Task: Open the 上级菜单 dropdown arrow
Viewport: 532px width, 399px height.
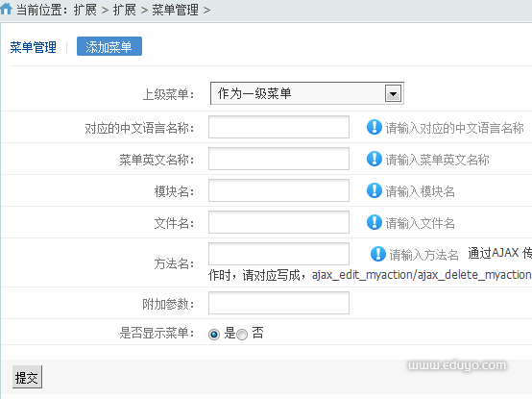Action: tap(393, 93)
